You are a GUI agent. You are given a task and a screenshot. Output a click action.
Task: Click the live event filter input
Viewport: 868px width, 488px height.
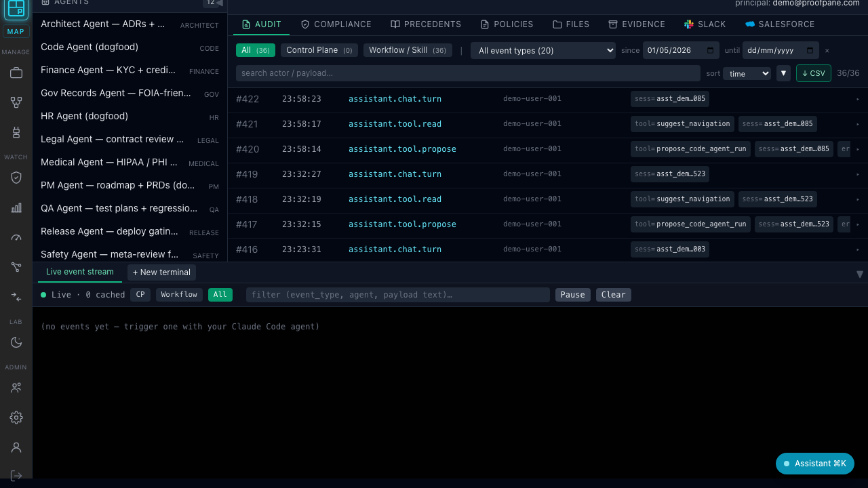tap(398, 295)
